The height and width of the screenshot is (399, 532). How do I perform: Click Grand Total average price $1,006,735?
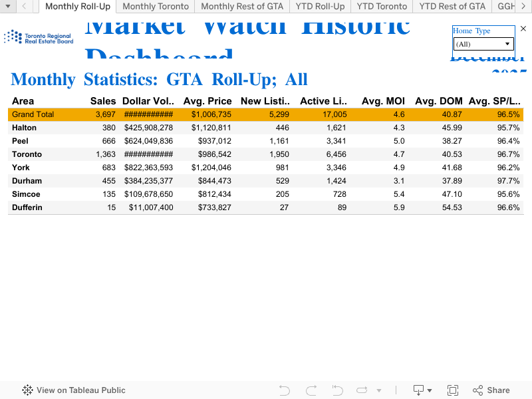click(x=211, y=114)
